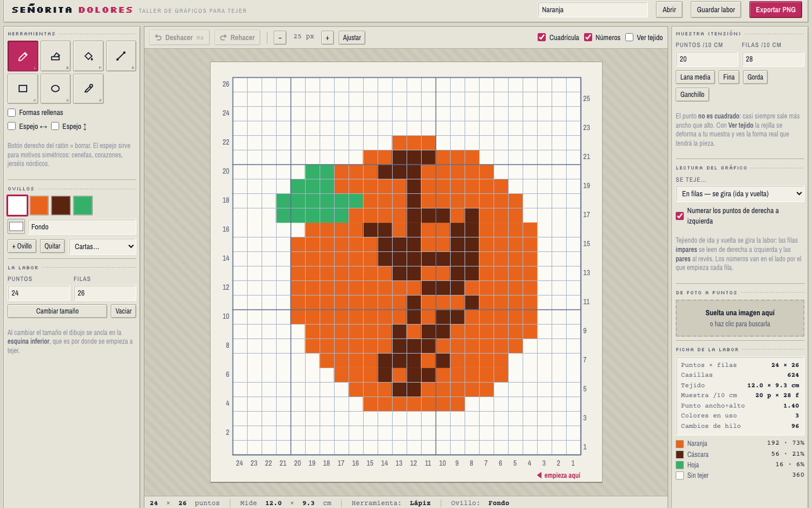The image size is (812, 508).
Task: Apply the Lana media gauge preset
Action: (x=695, y=77)
